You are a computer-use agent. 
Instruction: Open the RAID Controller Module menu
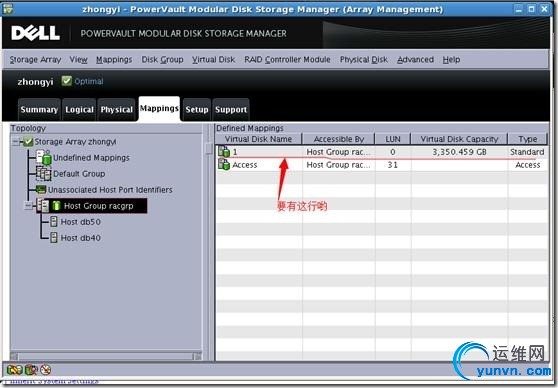[287, 59]
